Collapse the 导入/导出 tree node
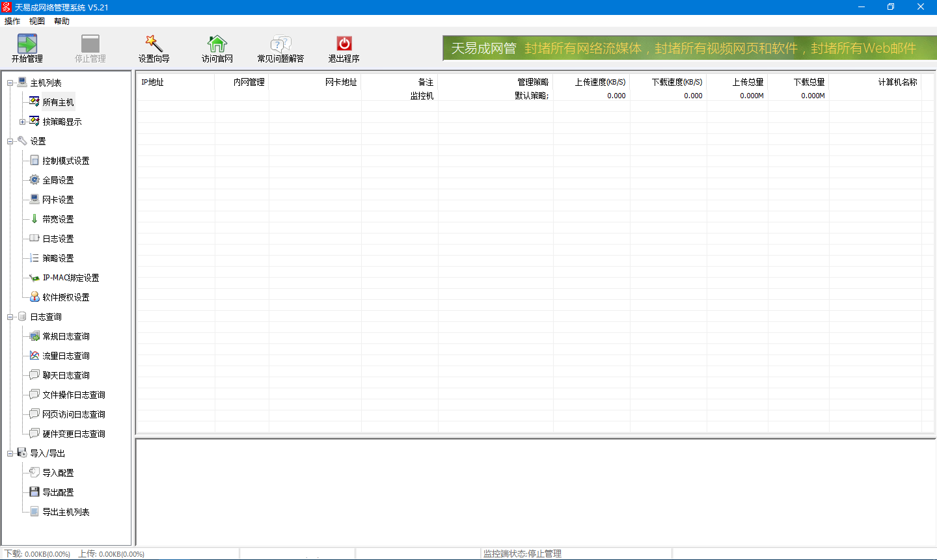The width and height of the screenshot is (937, 560). [x=10, y=453]
